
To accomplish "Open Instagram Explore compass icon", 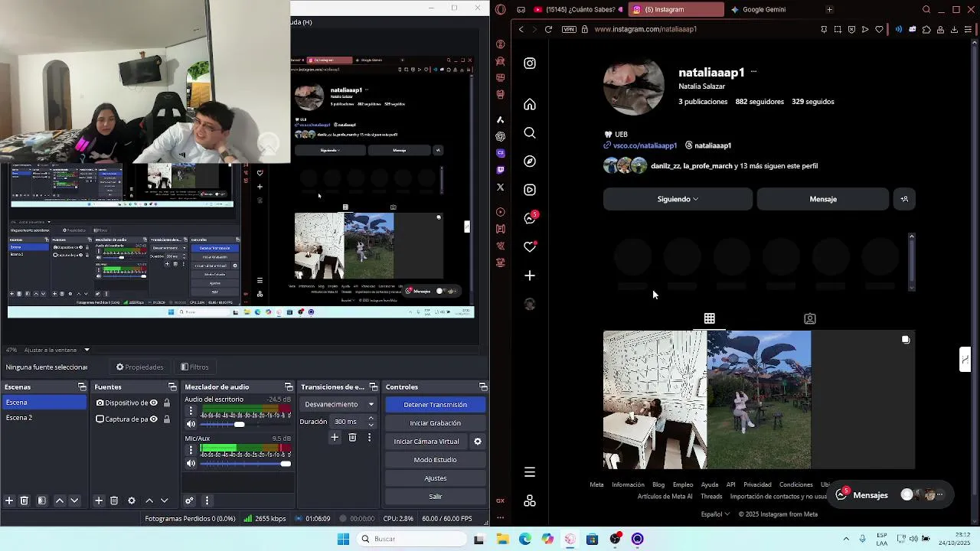I will (530, 161).
